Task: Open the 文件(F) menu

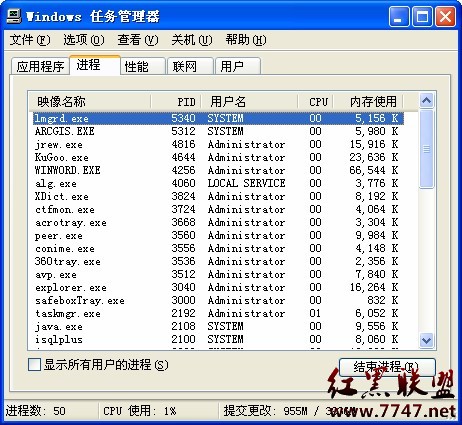Action: (x=30, y=40)
